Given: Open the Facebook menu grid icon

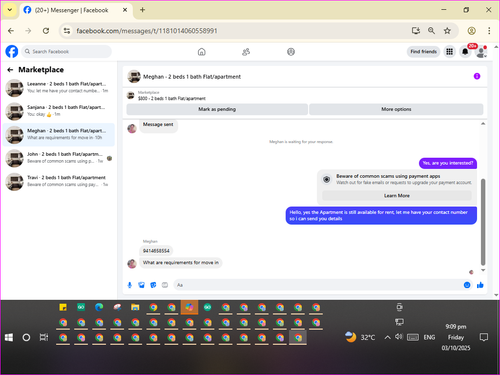Looking at the screenshot, I should click(450, 52).
